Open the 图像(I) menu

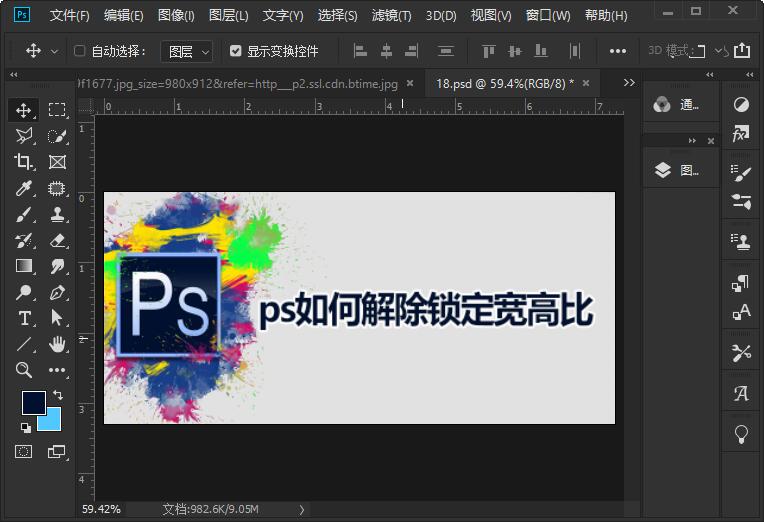[176, 16]
